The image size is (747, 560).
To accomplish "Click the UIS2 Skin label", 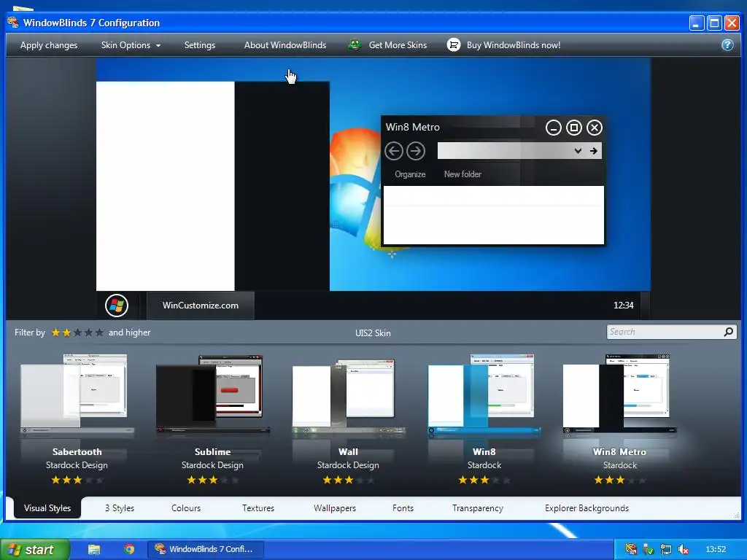I will coord(373,332).
